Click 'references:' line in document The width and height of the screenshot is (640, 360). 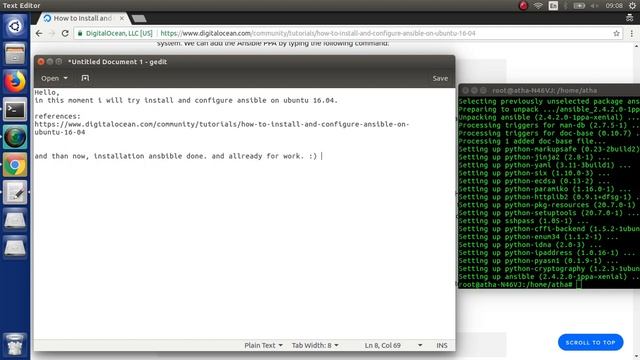point(58,116)
